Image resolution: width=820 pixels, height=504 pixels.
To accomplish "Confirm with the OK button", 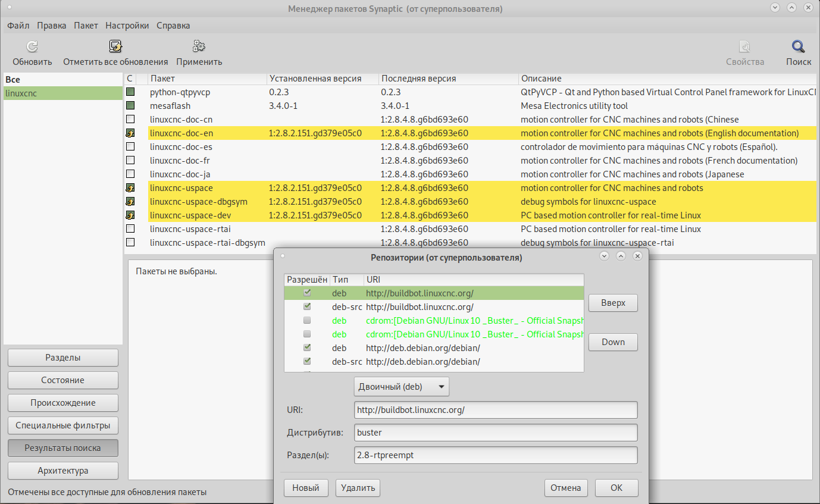I will click(616, 488).
